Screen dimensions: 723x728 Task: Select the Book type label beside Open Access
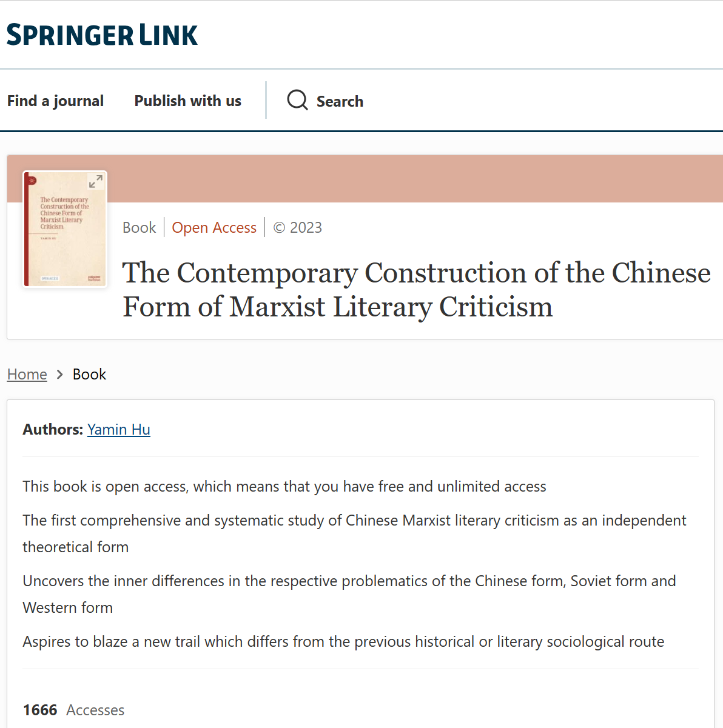point(139,227)
